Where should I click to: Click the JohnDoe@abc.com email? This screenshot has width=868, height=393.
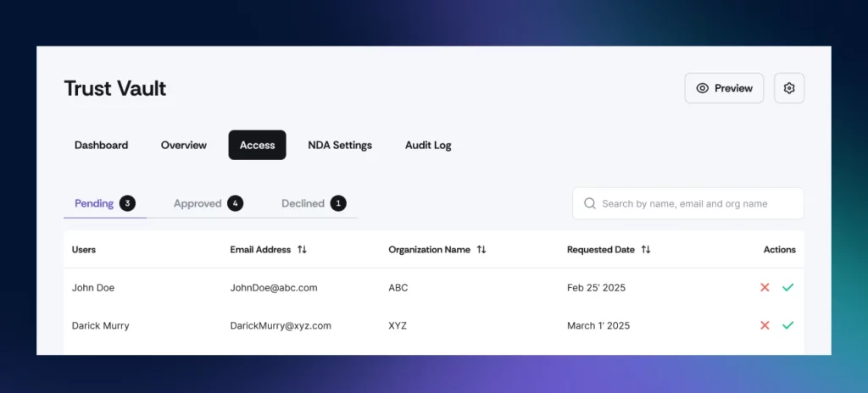click(x=274, y=288)
